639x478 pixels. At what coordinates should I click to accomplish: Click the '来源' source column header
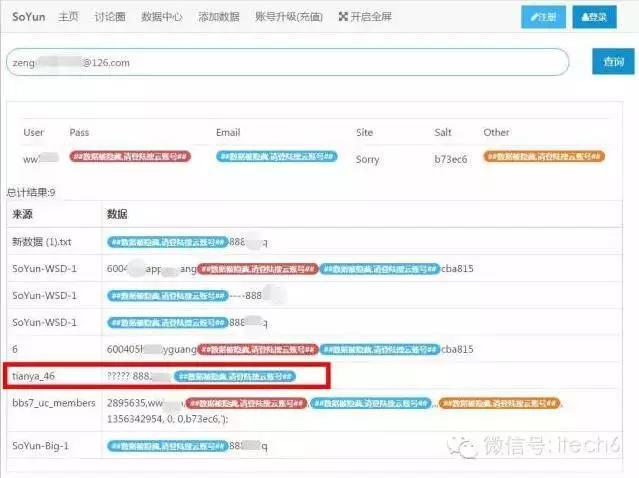tap(22, 214)
